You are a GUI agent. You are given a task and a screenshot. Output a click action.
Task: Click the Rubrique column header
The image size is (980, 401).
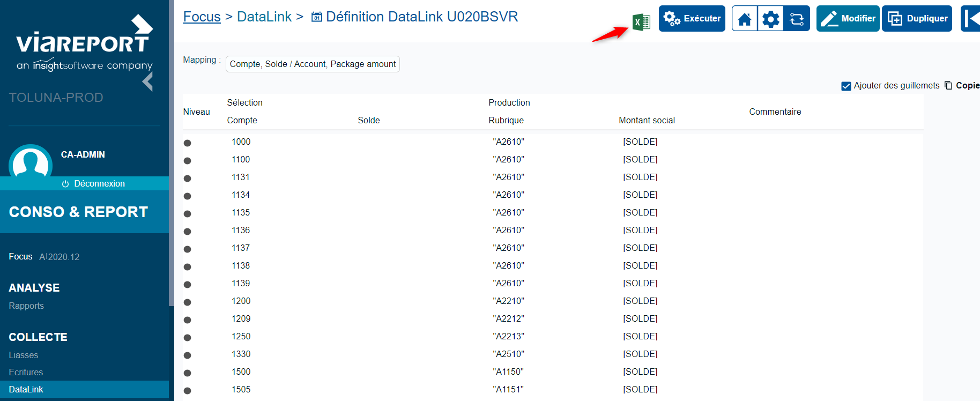pyautogui.click(x=506, y=120)
